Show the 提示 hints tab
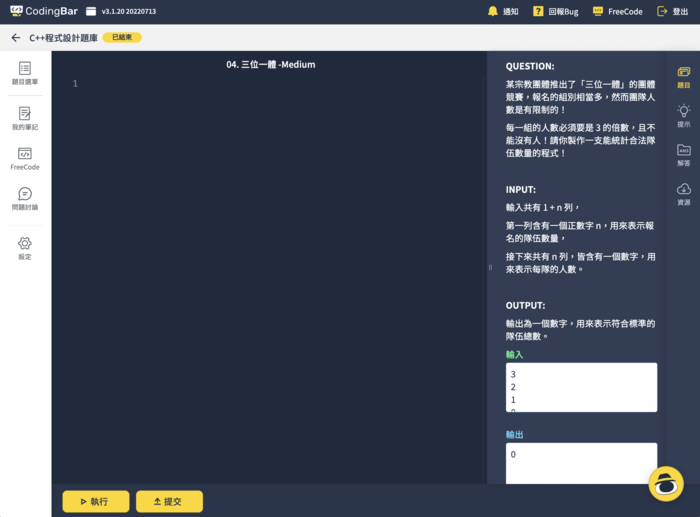The width and height of the screenshot is (700, 517). coord(684,116)
